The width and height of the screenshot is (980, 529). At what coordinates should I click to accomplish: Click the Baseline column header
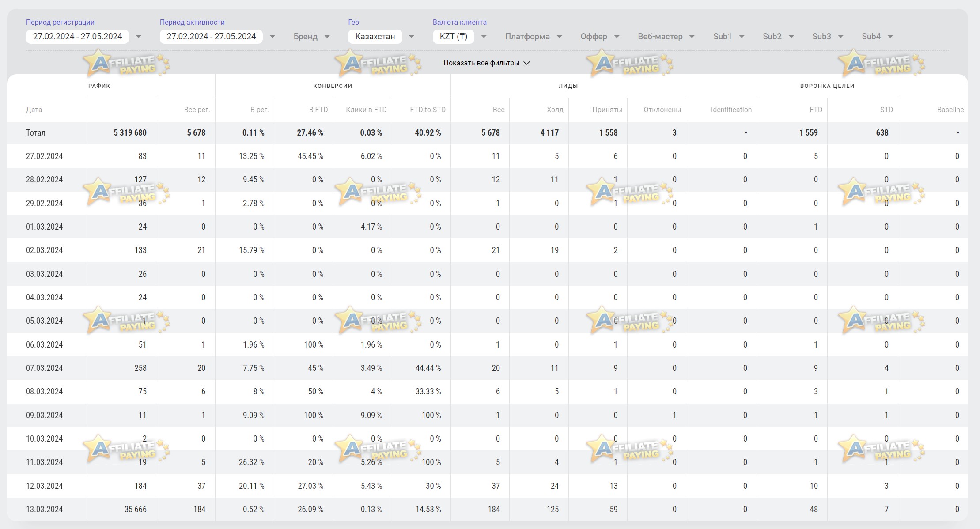click(x=950, y=110)
